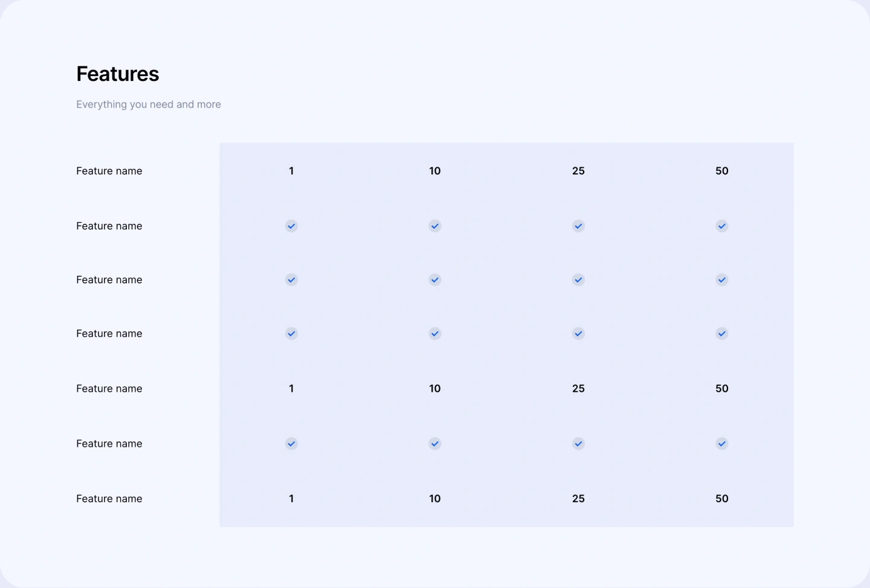This screenshot has width=870, height=588.
Task: Click the Features heading
Action: click(118, 74)
